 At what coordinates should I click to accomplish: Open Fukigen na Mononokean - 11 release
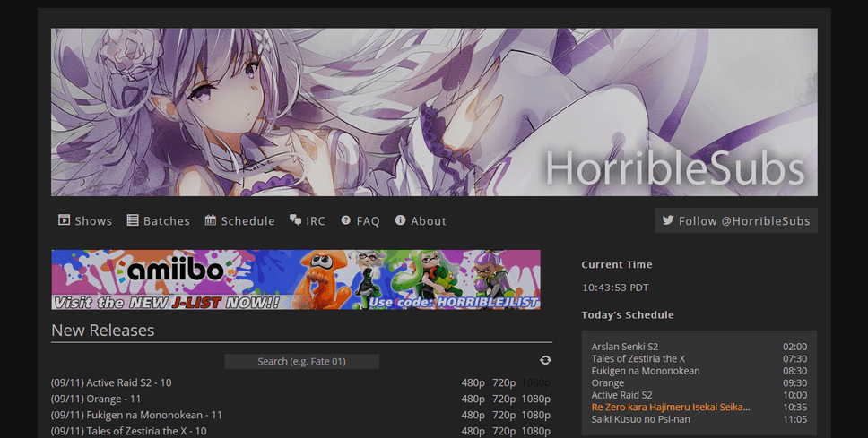pos(136,415)
